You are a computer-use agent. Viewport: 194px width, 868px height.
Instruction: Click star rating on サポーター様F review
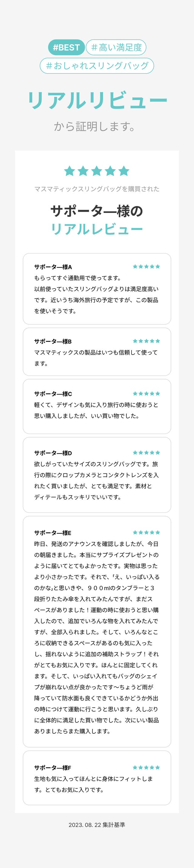[146, 768]
